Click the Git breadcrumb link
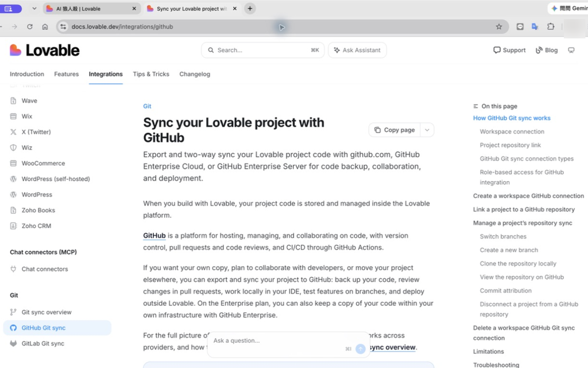The width and height of the screenshot is (588, 368). tap(147, 106)
